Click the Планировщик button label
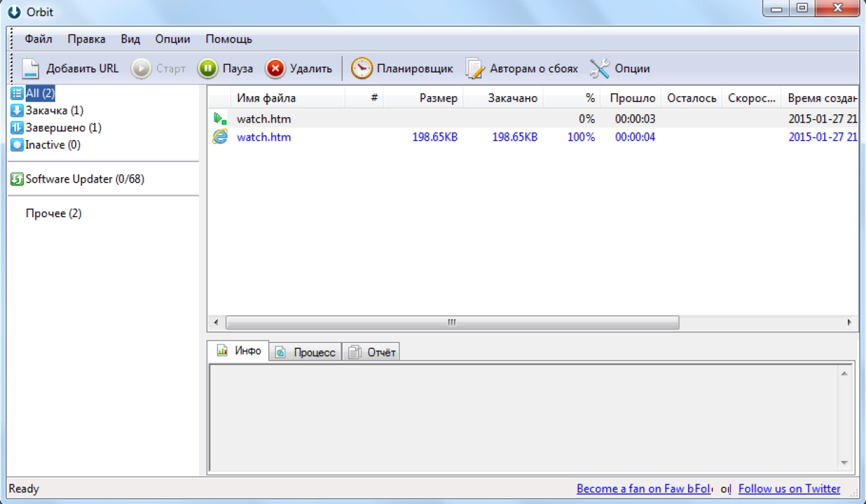 pyautogui.click(x=415, y=68)
